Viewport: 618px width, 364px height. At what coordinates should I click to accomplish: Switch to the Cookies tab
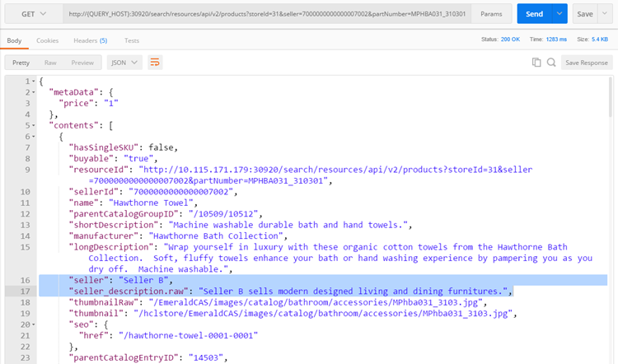coord(47,40)
